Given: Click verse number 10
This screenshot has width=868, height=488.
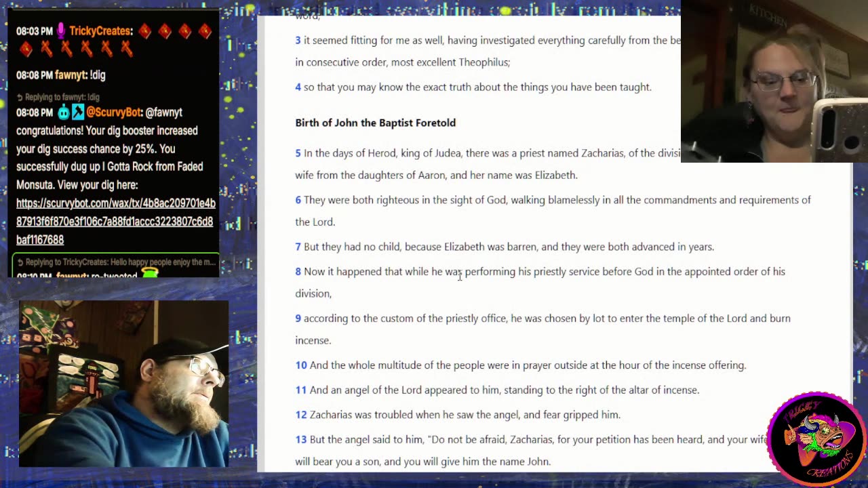Looking at the screenshot, I should click(x=301, y=365).
